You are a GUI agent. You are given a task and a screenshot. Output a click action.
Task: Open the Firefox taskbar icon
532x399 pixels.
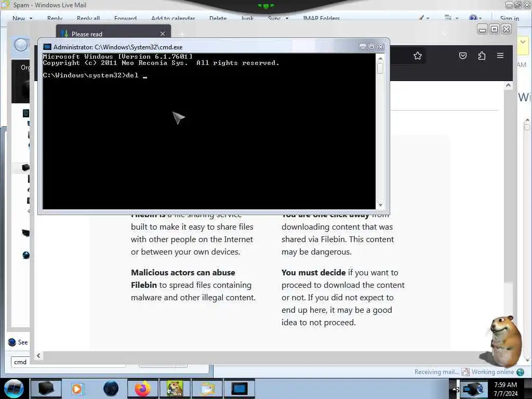[142, 389]
